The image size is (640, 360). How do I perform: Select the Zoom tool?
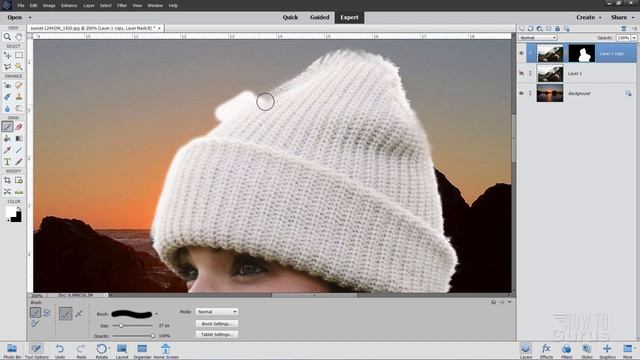click(7, 37)
